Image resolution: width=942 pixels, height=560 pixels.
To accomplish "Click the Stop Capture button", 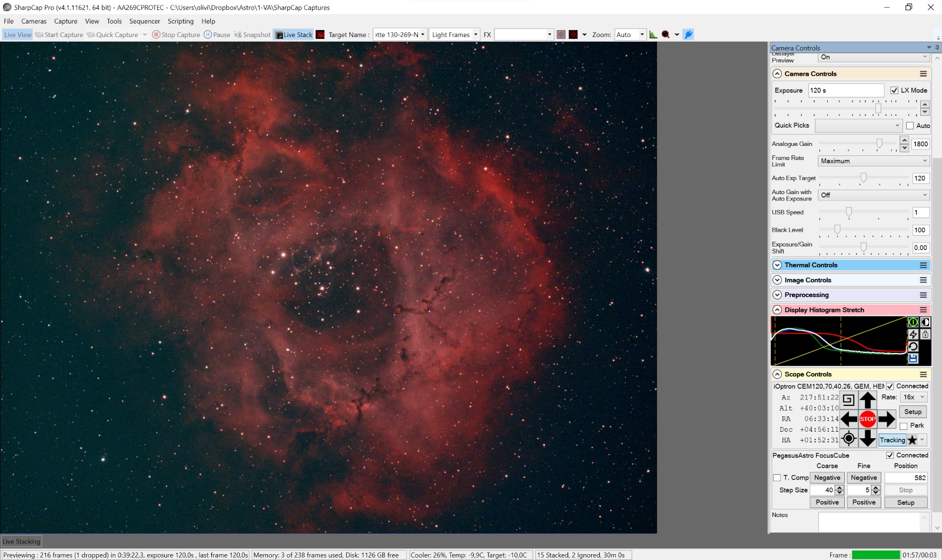I will coord(176,35).
